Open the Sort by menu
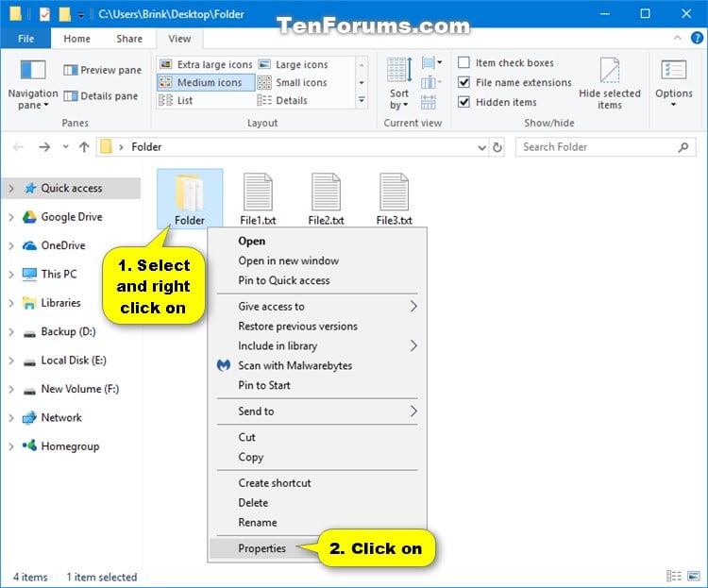This screenshot has height=588, width=708. (x=399, y=84)
